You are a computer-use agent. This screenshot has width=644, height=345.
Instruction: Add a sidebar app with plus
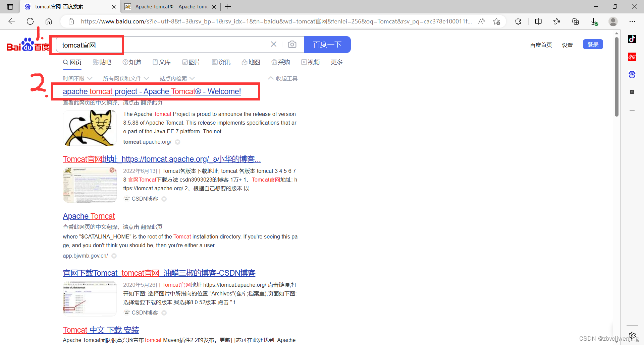(x=632, y=111)
